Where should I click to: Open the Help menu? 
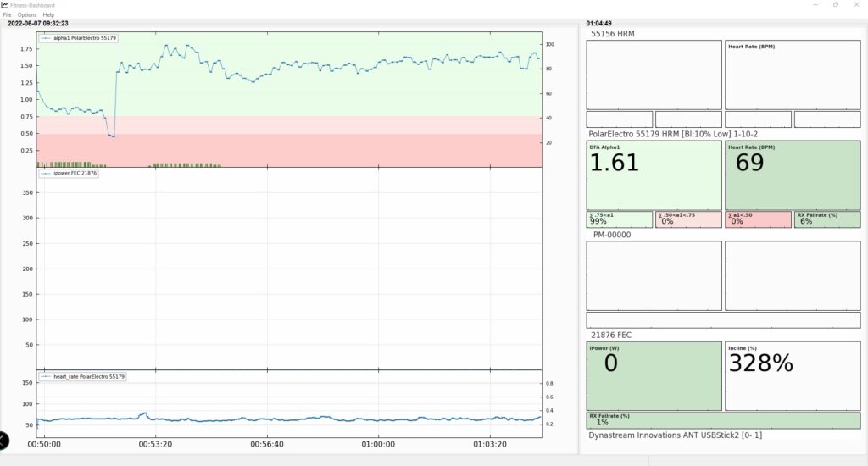click(48, 14)
